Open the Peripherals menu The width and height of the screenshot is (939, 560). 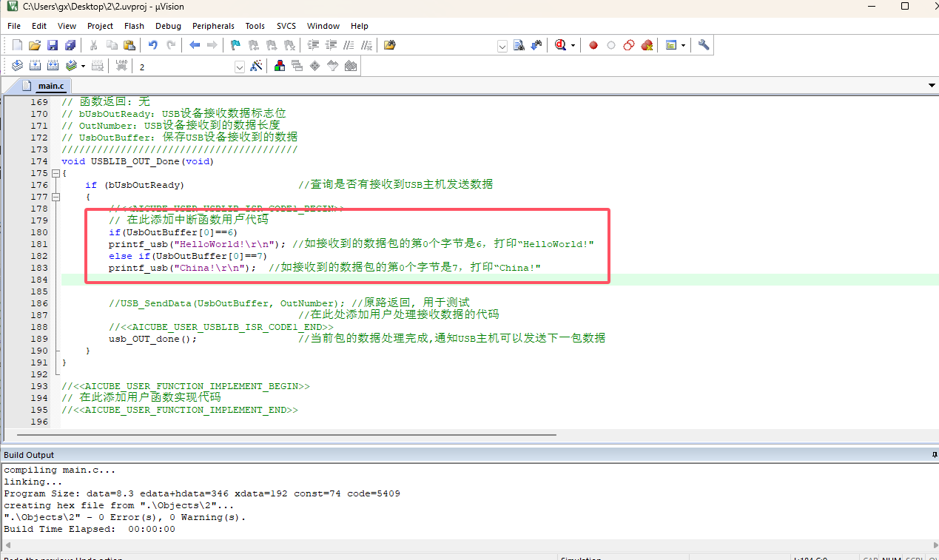pyautogui.click(x=214, y=26)
